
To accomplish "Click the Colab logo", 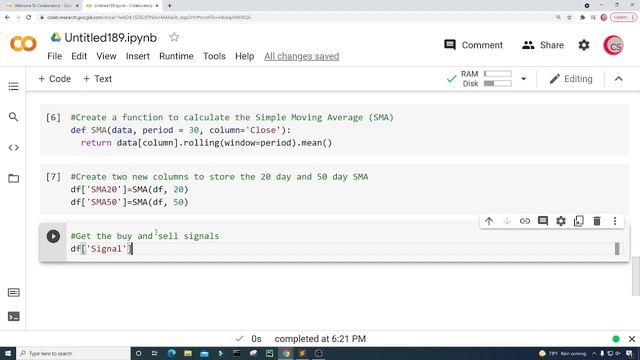I will pos(23,44).
